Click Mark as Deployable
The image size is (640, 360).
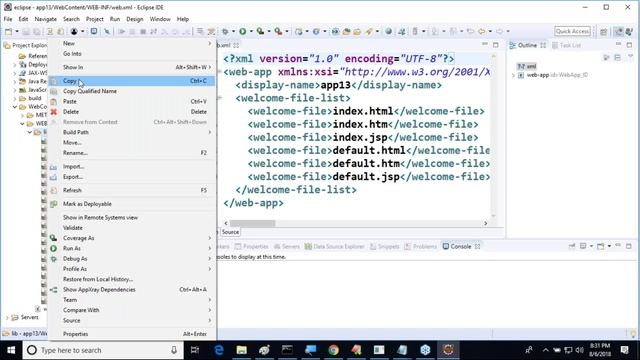(x=131, y=204)
